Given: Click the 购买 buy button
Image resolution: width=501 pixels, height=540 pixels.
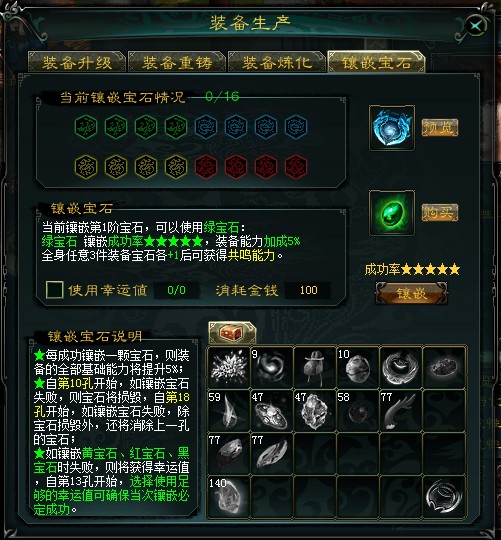Looking at the screenshot, I should (x=440, y=212).
